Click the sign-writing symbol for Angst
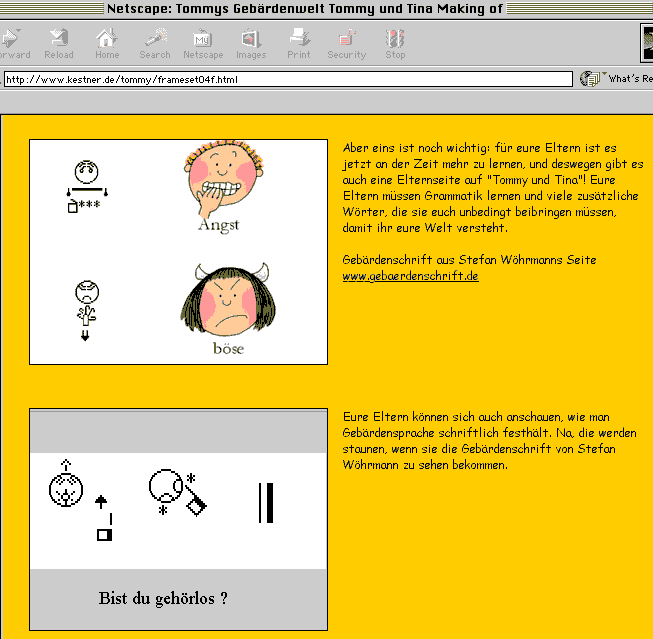The height and width of the screenshot is (639, 653). (87, 186)
